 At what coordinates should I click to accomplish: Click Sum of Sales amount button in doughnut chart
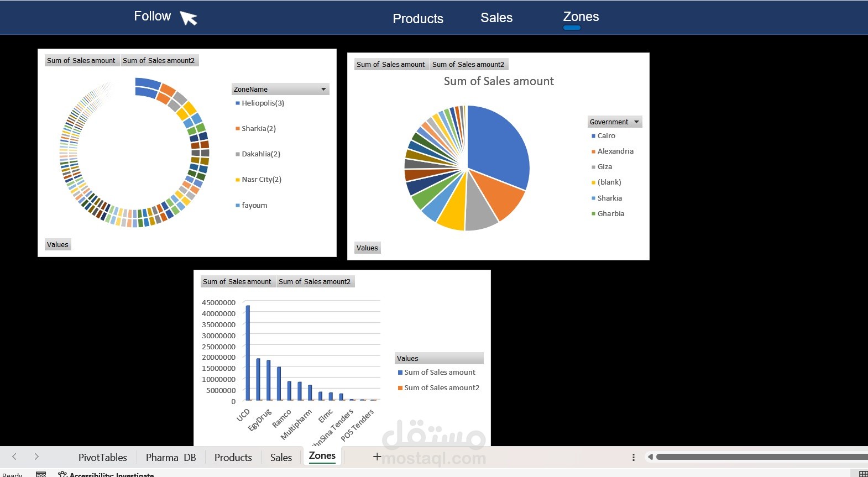pyautogui.click(x=81, y=60)
